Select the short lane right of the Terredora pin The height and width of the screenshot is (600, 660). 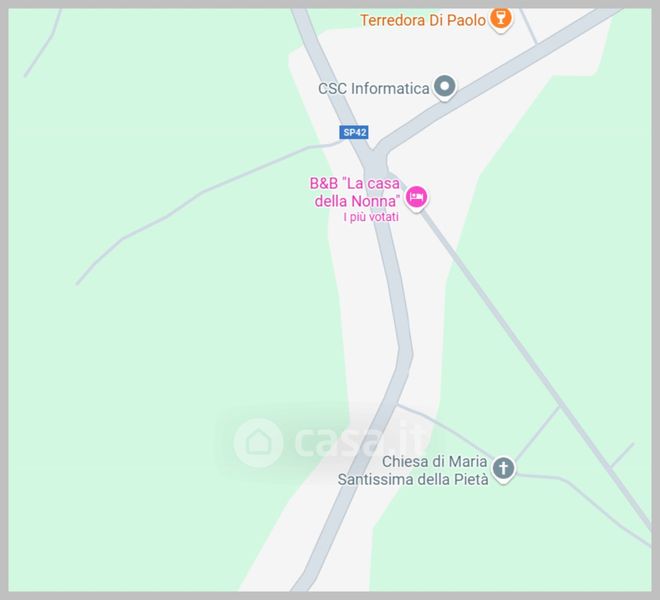pos(528,26)
